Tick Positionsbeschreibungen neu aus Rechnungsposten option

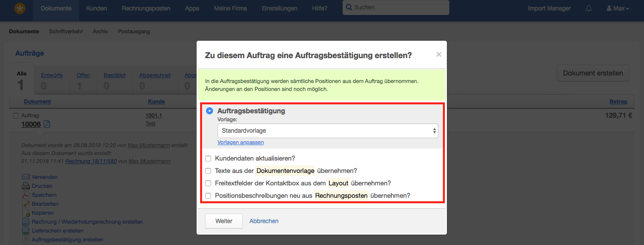pyautogui.click(x=209, y=196)
